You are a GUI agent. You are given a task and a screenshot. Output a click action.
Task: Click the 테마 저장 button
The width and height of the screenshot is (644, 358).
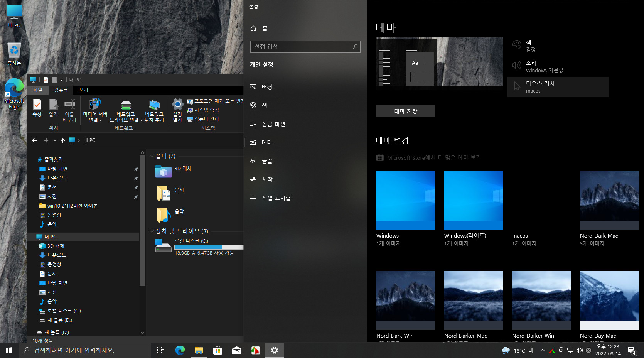(406, 111)
